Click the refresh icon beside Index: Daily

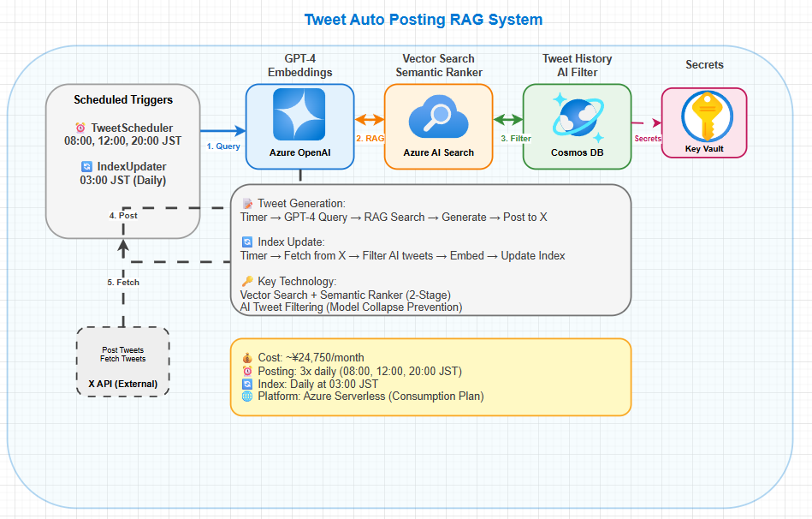coord(247,385)
